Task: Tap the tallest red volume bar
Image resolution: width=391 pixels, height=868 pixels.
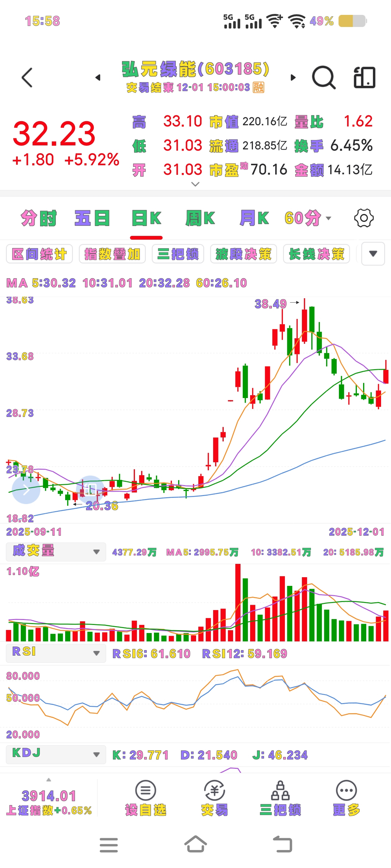Action: click(x=238, y=602)
